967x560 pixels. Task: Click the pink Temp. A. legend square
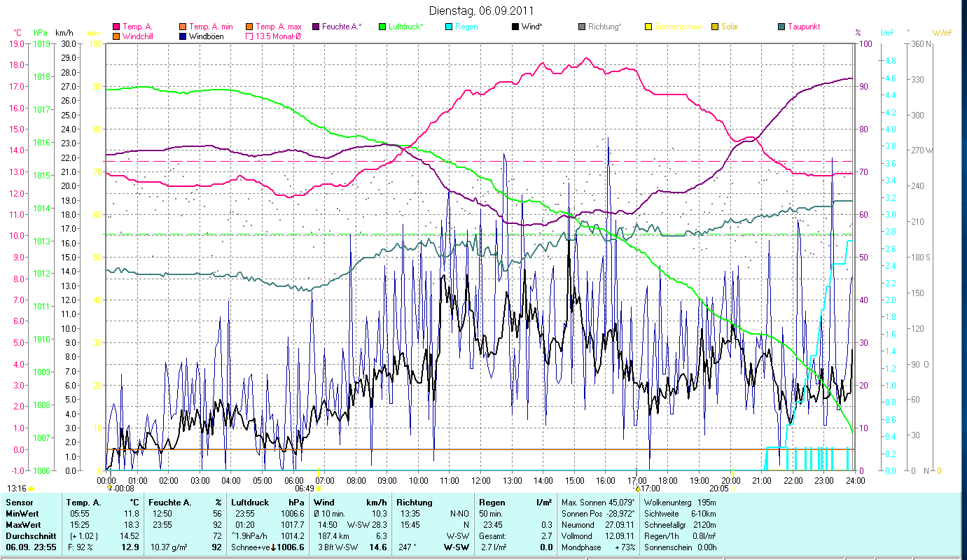coord(116,27)
